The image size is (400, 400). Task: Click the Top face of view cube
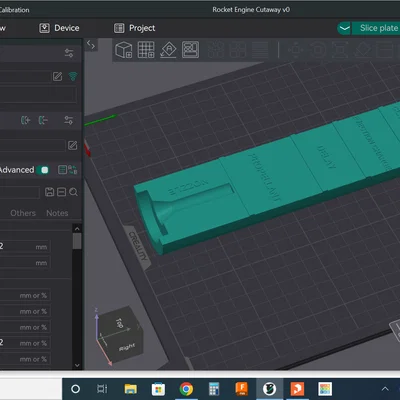[x=119, y=323]
